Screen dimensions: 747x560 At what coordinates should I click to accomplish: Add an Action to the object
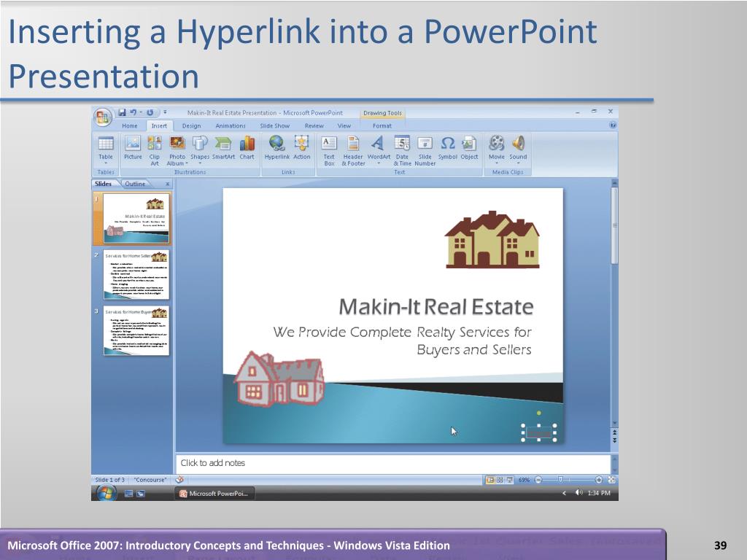coord(301,148)
